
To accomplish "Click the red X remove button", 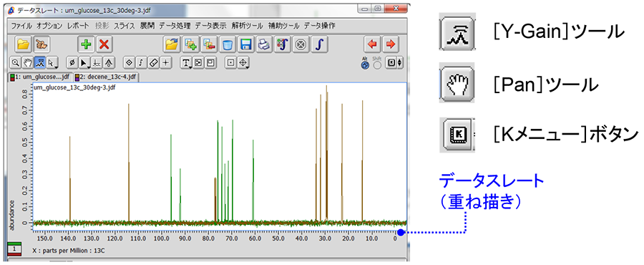I will coord(104,44).
